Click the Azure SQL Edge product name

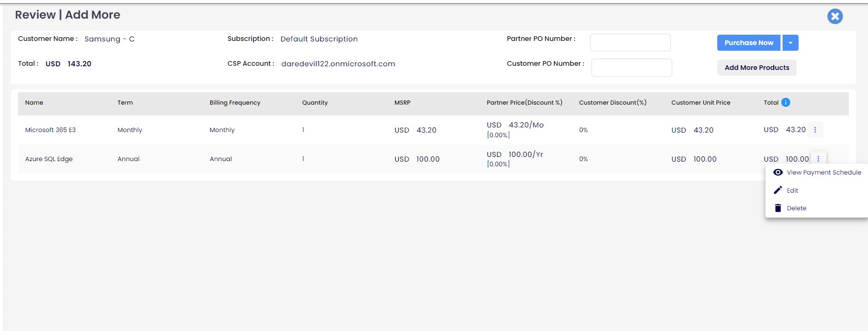pos(49,159)
